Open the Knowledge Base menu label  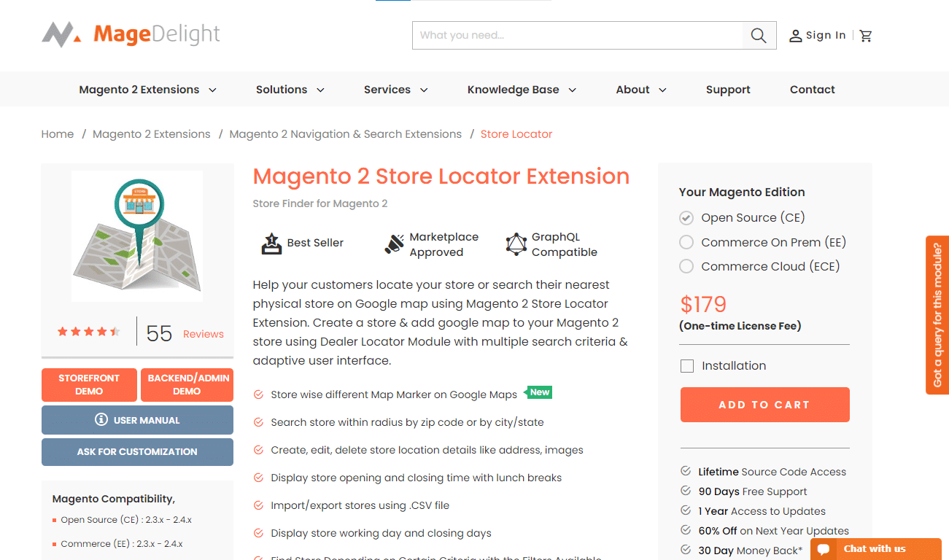click(514, 90)
